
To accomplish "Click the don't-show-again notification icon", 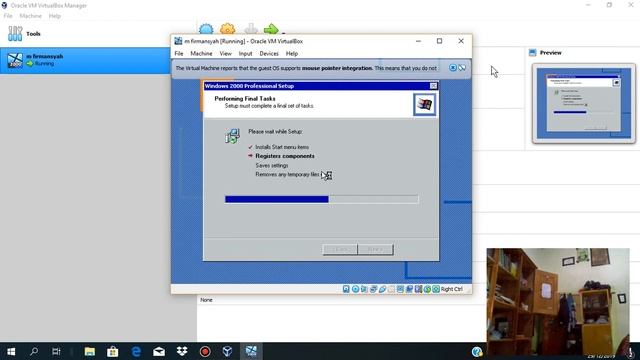I will pos(462,68).
